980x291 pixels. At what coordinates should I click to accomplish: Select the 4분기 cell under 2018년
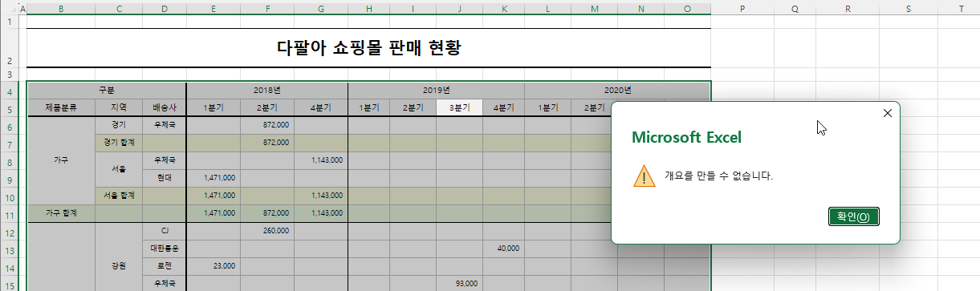[321, 107]
